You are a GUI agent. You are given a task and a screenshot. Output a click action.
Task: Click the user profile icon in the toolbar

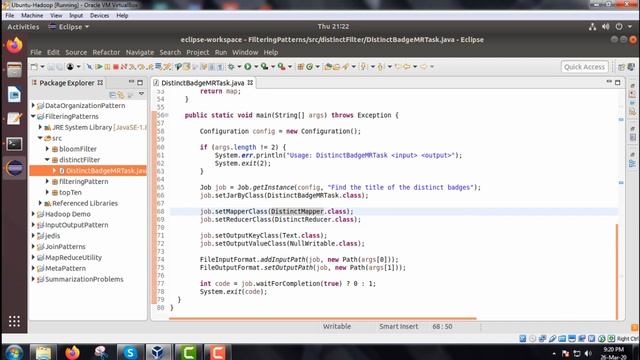click(70, 67)
